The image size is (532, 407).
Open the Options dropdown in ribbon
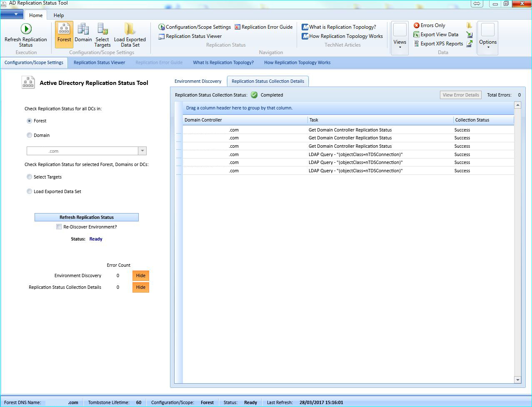488,38
